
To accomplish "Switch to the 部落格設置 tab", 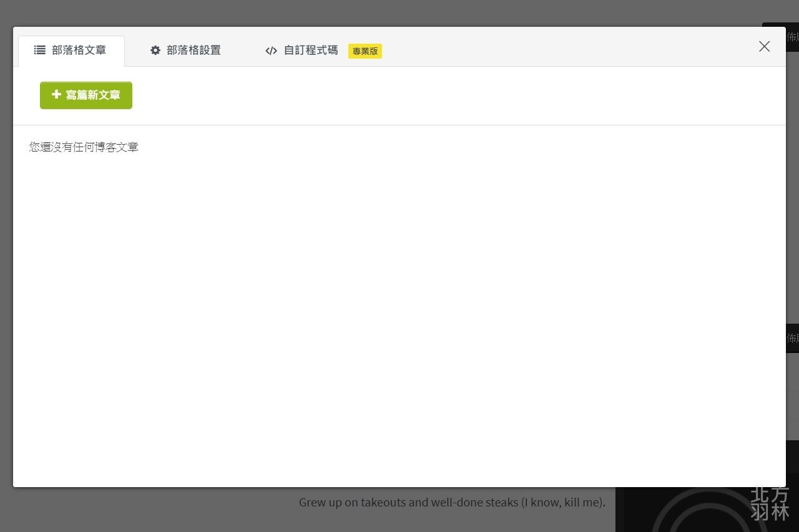I will (185, 51).
